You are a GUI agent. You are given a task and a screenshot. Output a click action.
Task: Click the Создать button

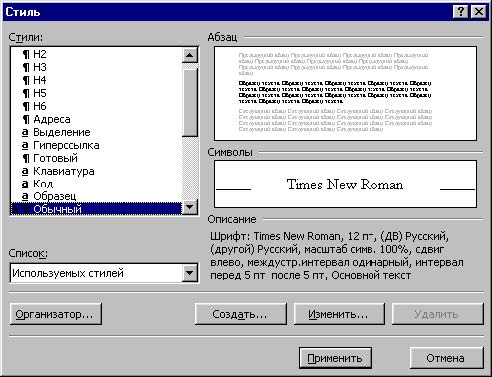click(240, 314)
